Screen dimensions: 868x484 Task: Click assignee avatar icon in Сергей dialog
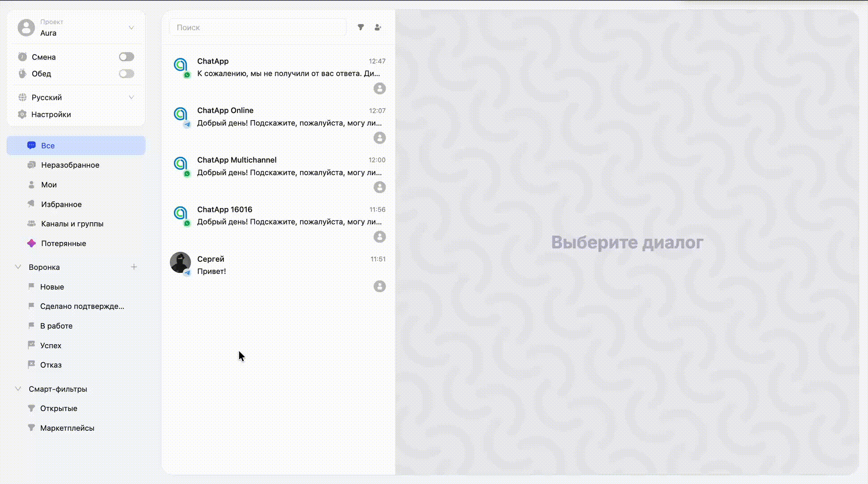pos(379,286)
